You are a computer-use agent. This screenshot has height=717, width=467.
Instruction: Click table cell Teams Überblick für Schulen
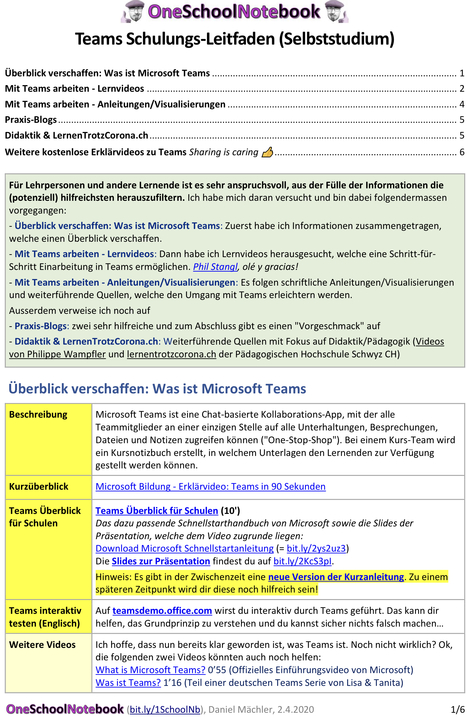48,550
